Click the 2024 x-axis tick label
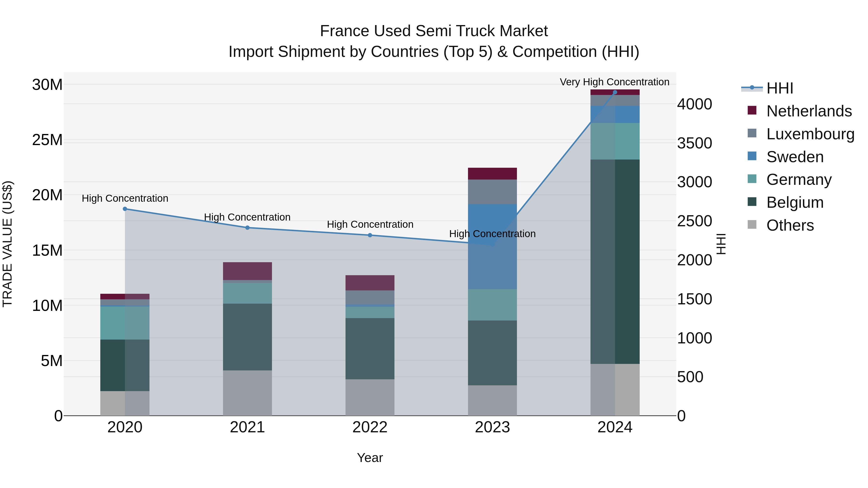The height and width of the screenshot is (488, 868). click(615, 427)
